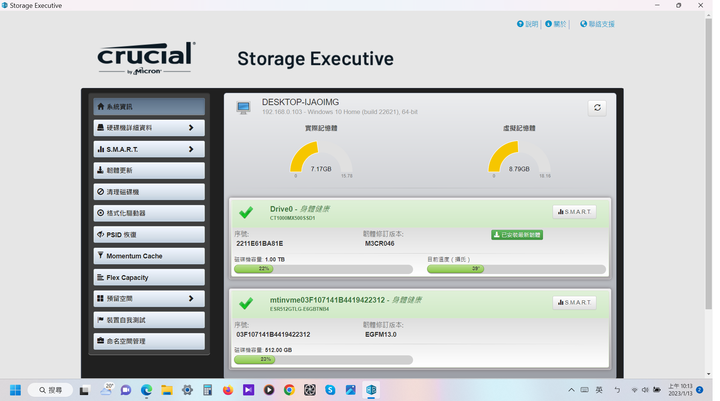Click Drive0 temperature bar showing 39°
This screenshot has width=720, height=401.
[516, 269]
